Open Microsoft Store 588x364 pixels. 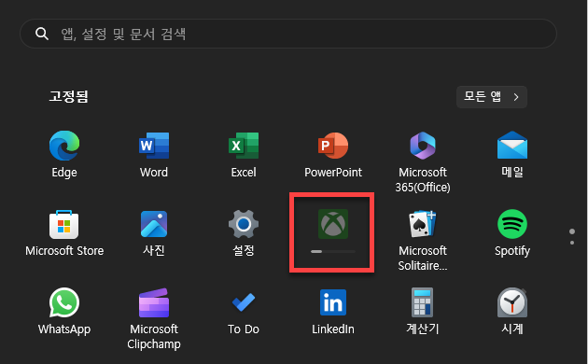[64, 232]
